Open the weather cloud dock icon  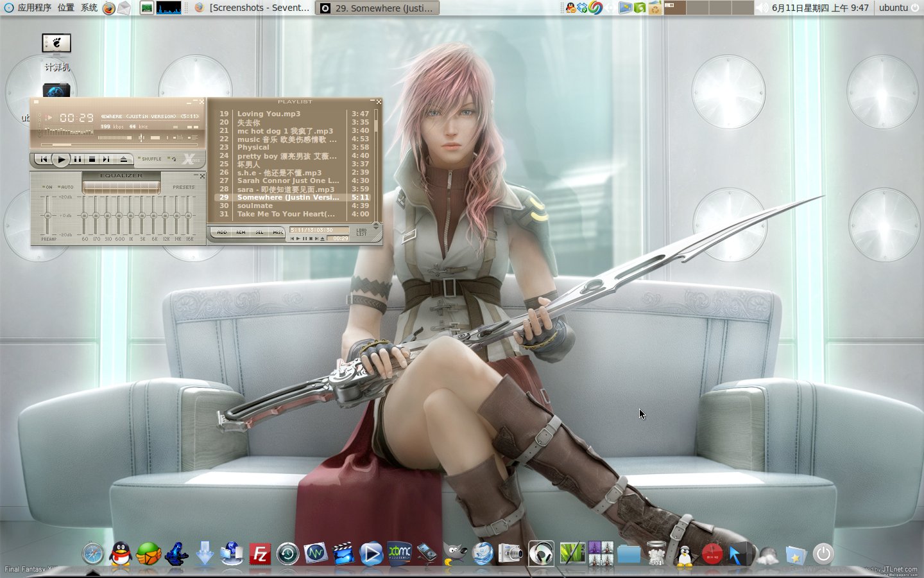[768, 555]
